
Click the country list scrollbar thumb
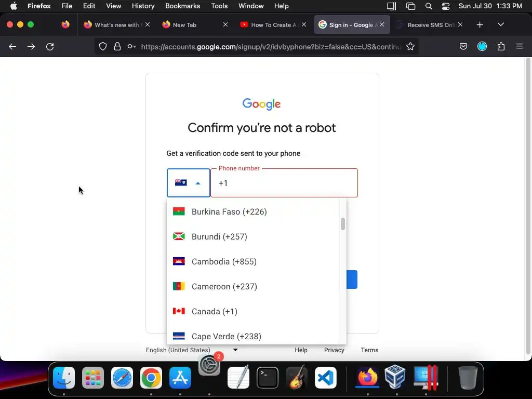(343, 223)
